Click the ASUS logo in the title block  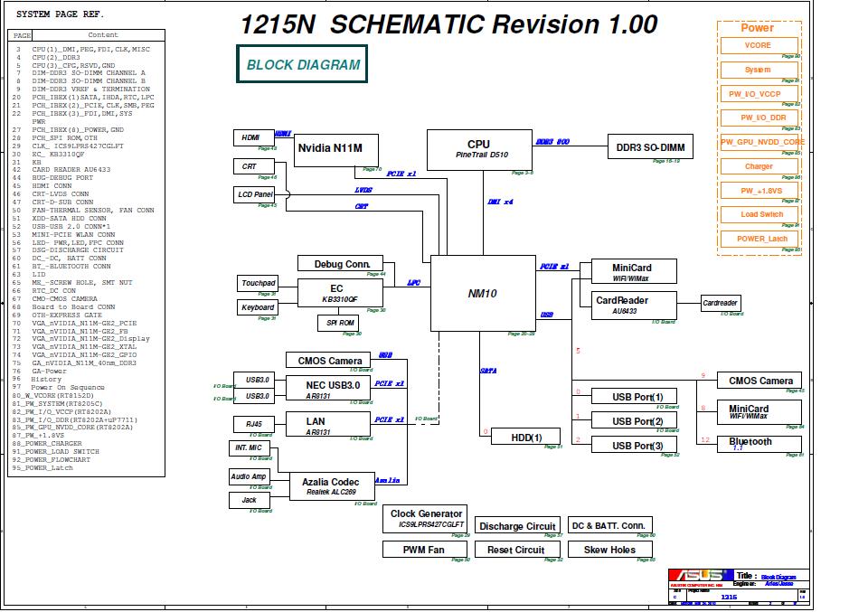coord(701,576)
